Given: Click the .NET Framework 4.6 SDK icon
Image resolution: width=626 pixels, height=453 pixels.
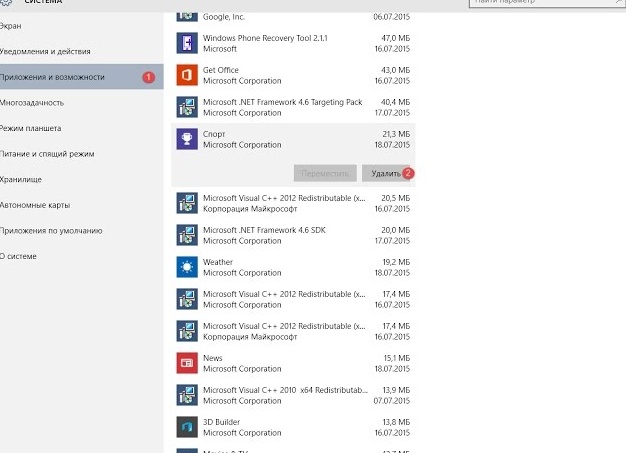Looking at the screenshot, I should [x=187, y=235].
